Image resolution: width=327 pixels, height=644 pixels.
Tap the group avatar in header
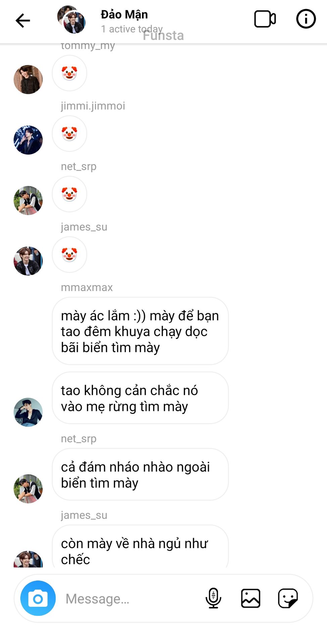click(71, 19)
